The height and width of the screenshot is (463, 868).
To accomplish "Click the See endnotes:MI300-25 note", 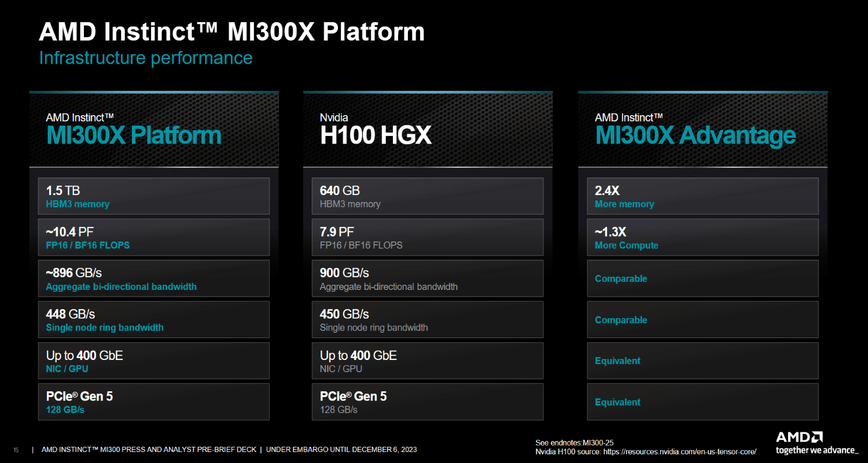I will click(x=574, y=443).
